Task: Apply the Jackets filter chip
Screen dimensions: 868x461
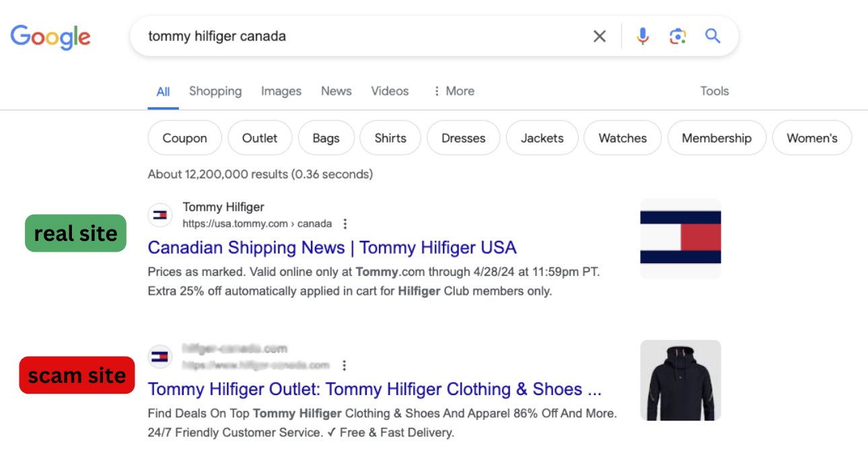Action: (542, 138)
